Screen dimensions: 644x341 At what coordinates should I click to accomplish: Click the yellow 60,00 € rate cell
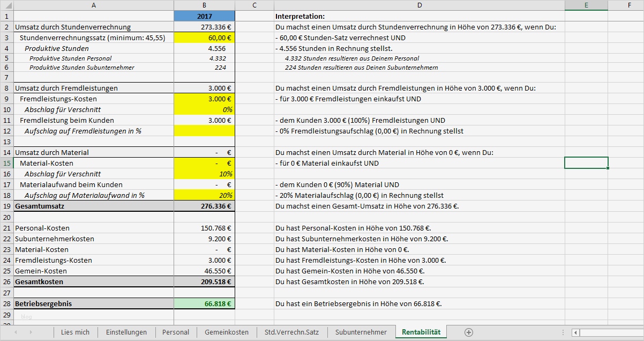point(204,38)
